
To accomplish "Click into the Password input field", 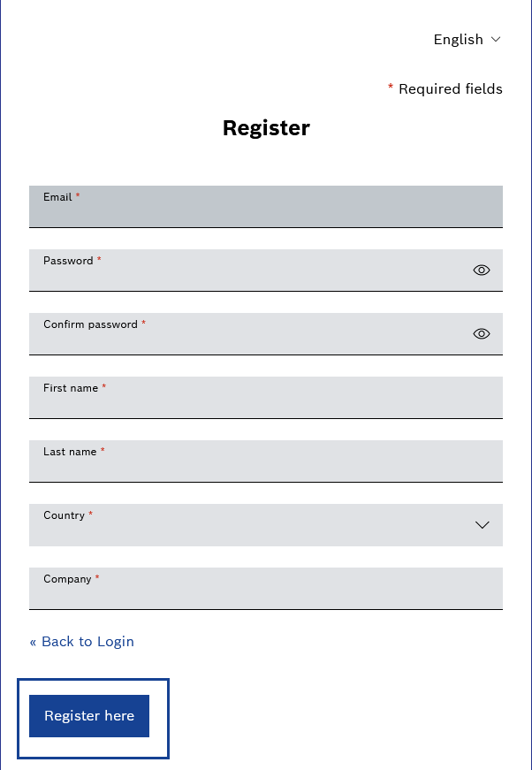I will tap(266, 271).
